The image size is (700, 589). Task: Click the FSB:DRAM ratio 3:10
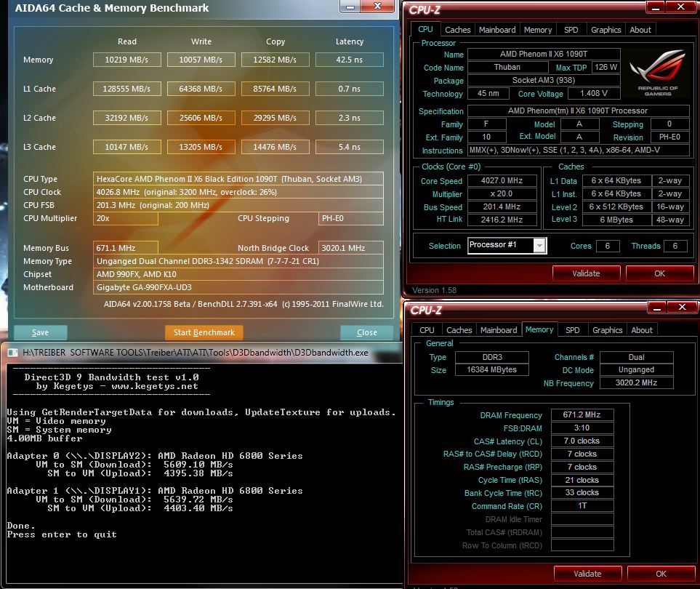(582, 428)
